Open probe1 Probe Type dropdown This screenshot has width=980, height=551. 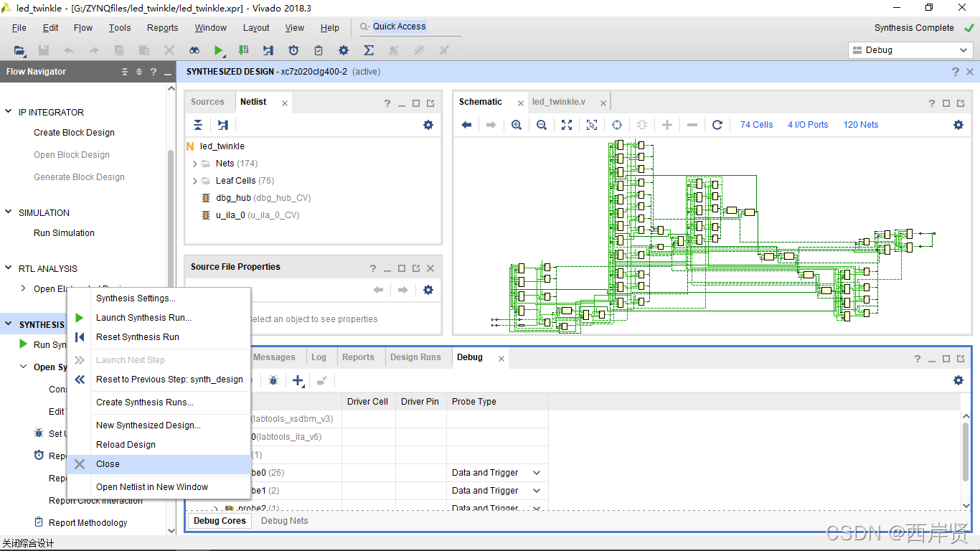[536, 491]
